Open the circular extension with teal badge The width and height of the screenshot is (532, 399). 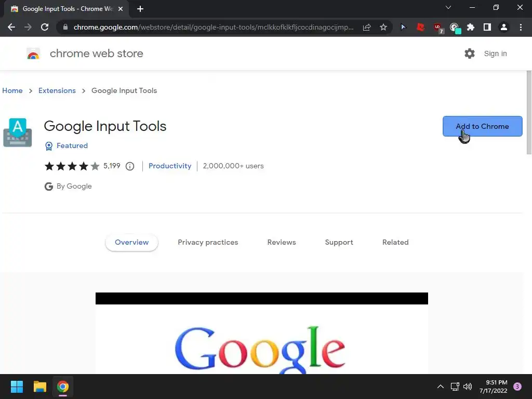tap(455, 28)
